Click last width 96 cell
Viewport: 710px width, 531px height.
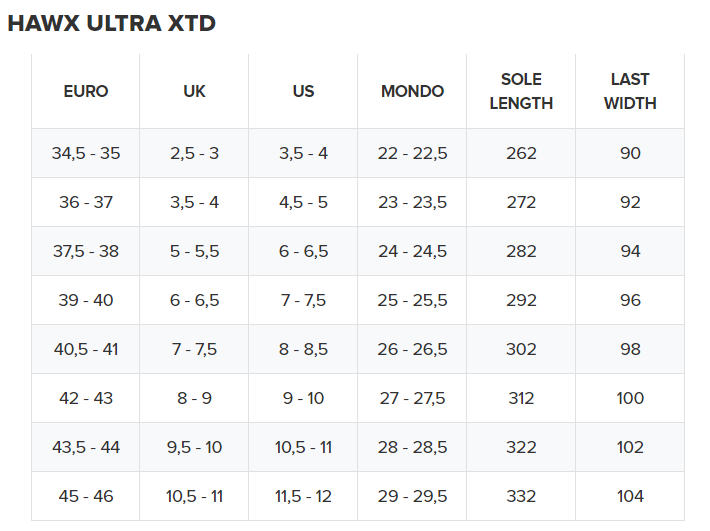pos(630,300)
